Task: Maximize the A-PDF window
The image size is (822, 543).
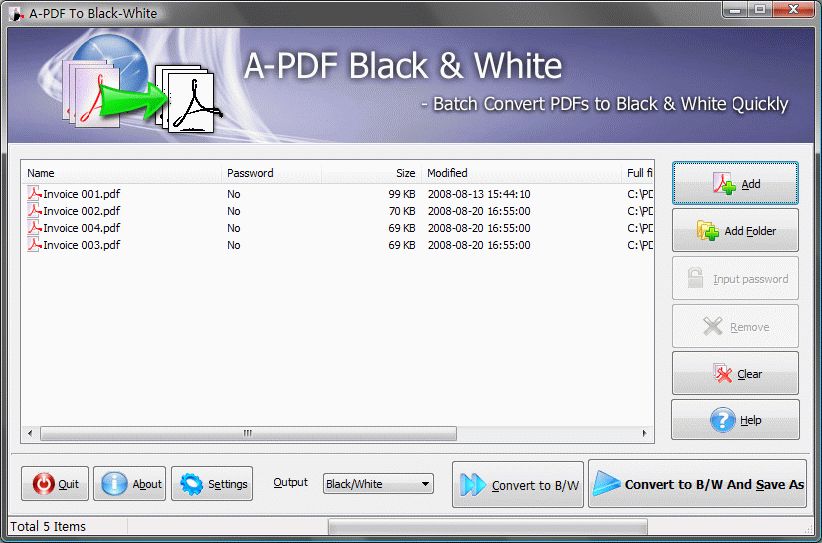Action: tap(760, 9)
